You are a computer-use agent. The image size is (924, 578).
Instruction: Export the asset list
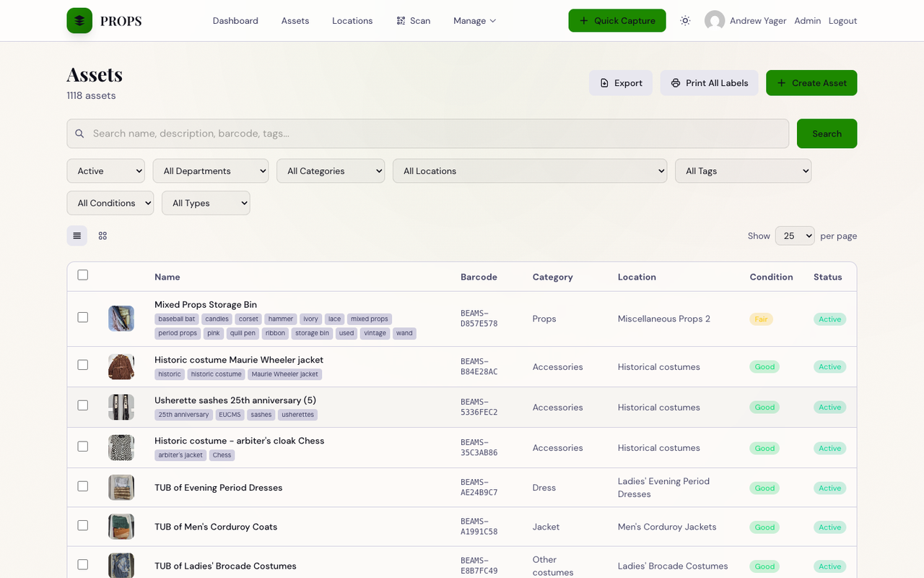(x=621, y=83)
